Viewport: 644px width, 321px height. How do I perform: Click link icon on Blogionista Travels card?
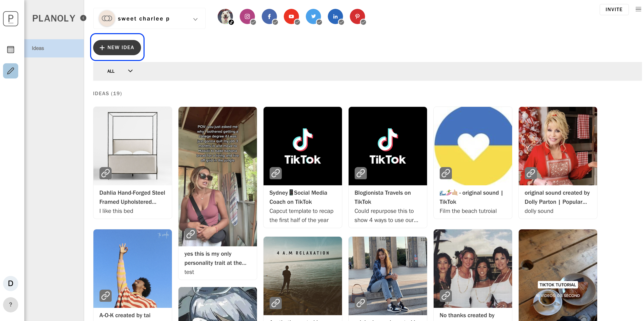click(x=361, y=173)
